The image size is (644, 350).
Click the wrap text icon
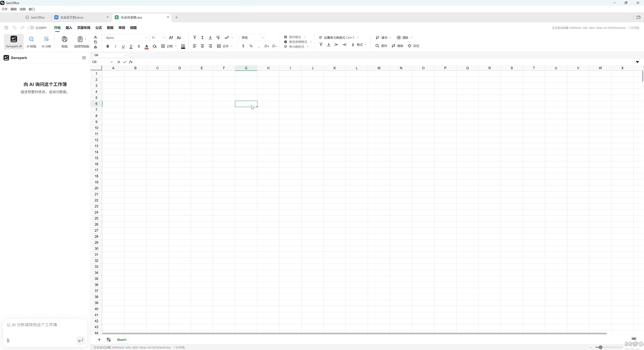(218, 38)
